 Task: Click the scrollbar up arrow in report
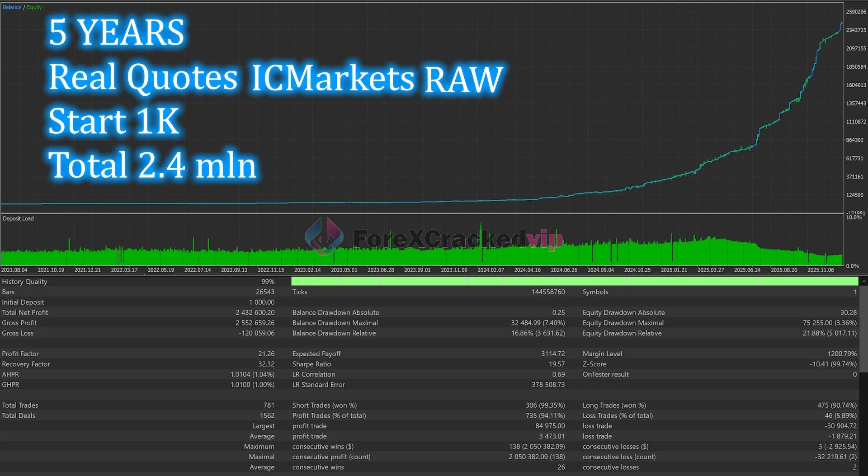pos(863,282)
